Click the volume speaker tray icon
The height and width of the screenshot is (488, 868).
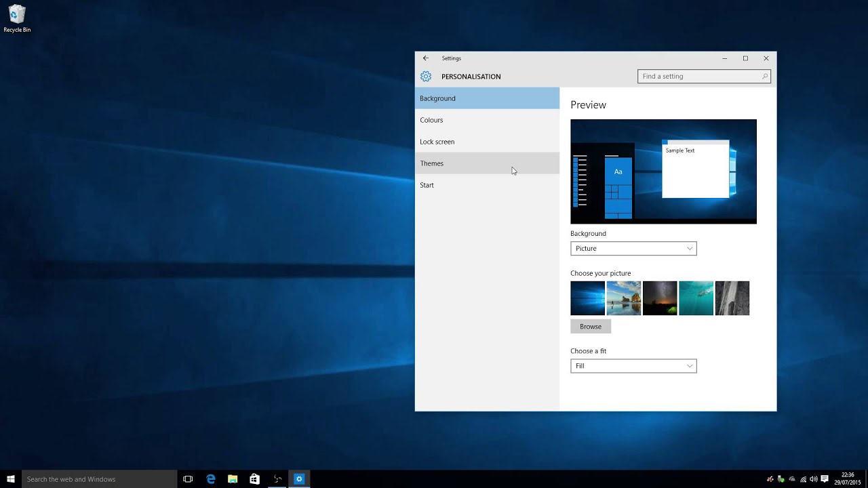813,479
